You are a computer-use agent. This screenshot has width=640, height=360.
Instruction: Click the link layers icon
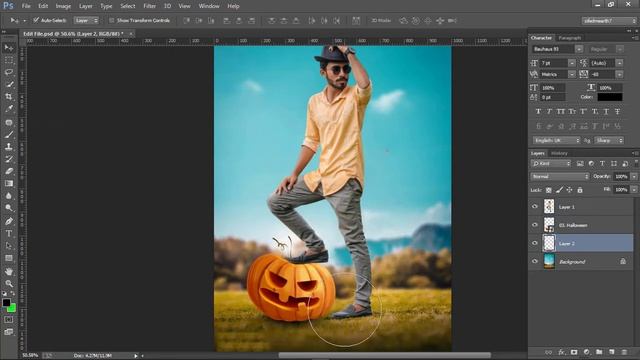click(x=549, y=352)
